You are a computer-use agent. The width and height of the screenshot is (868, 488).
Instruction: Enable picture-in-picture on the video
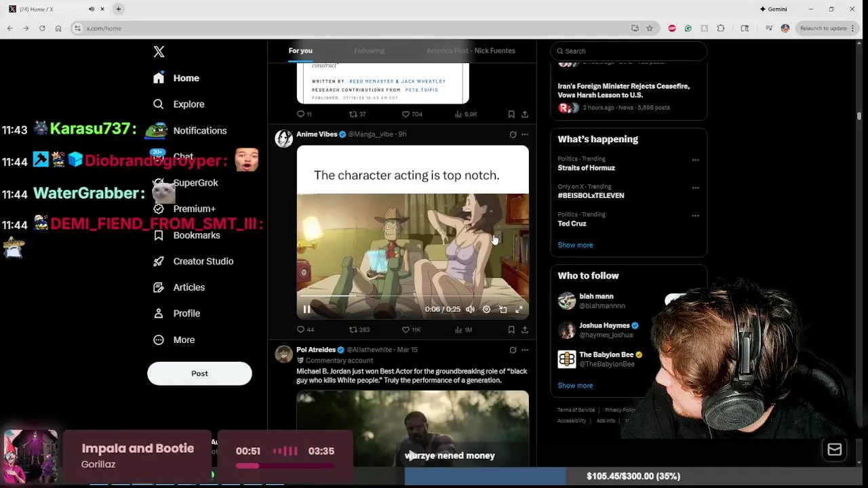[503, 309]
